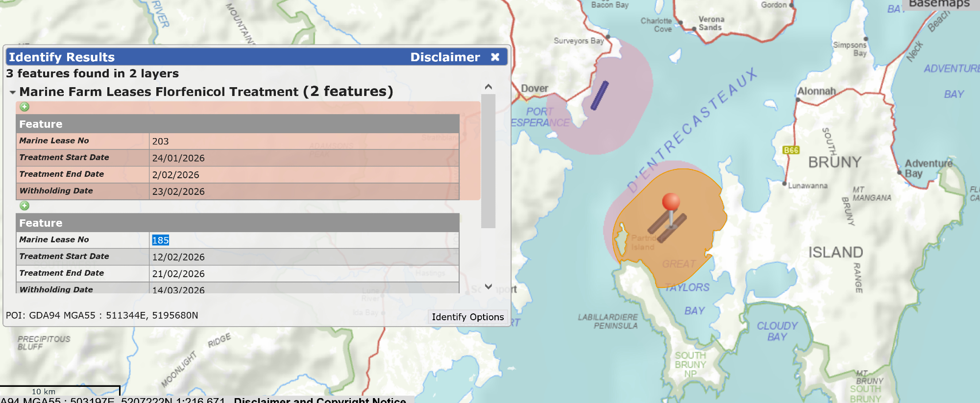Click the Marine Lease No 203 value
Image resolution: width=980 pixels, height=403 pixels.
(160, 142)
